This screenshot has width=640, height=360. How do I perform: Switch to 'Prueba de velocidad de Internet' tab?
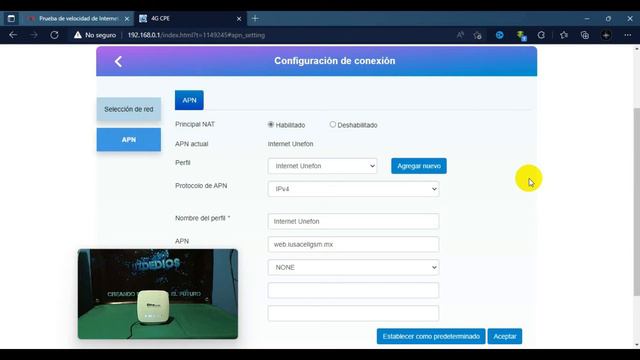(78, 19)
